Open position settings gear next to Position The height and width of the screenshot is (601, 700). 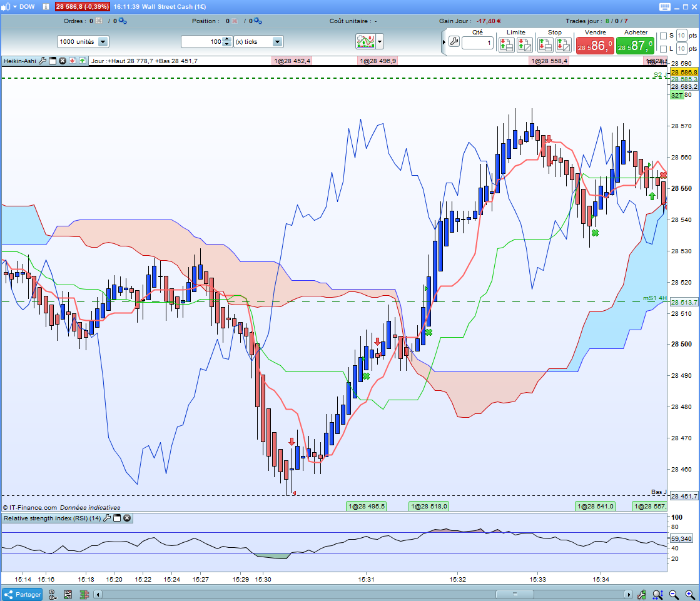(258, 21)
